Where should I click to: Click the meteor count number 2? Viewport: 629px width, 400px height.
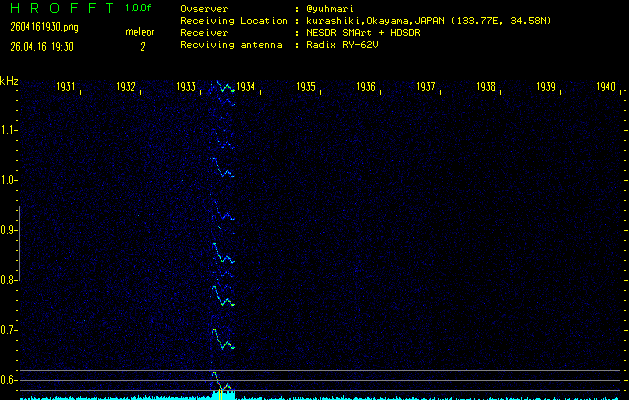pos(142,46)
